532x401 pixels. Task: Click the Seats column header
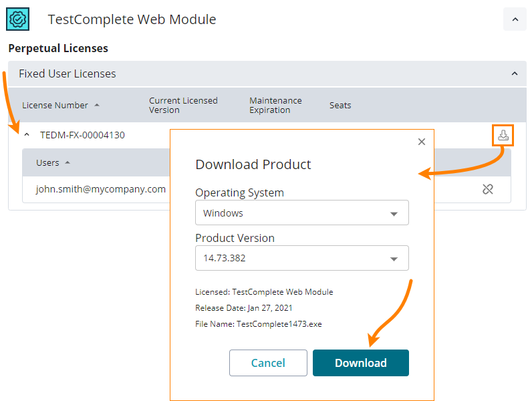click(340, 105)
